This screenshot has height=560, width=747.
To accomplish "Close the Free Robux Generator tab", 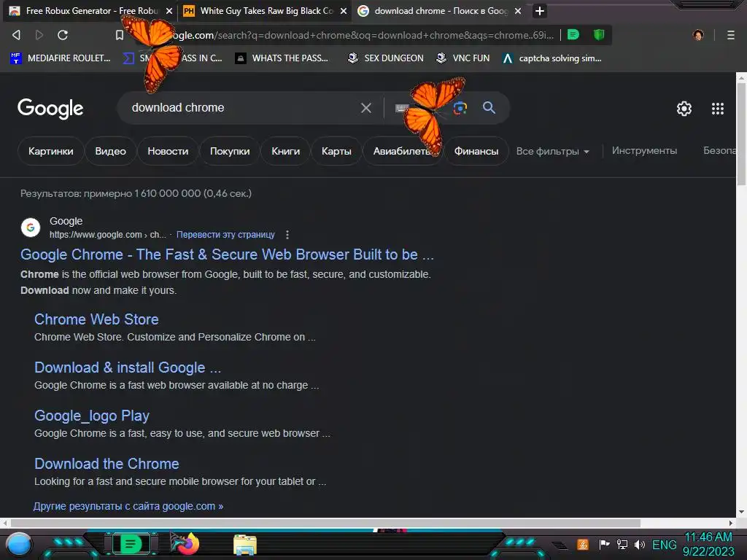I will coord(169,10).
